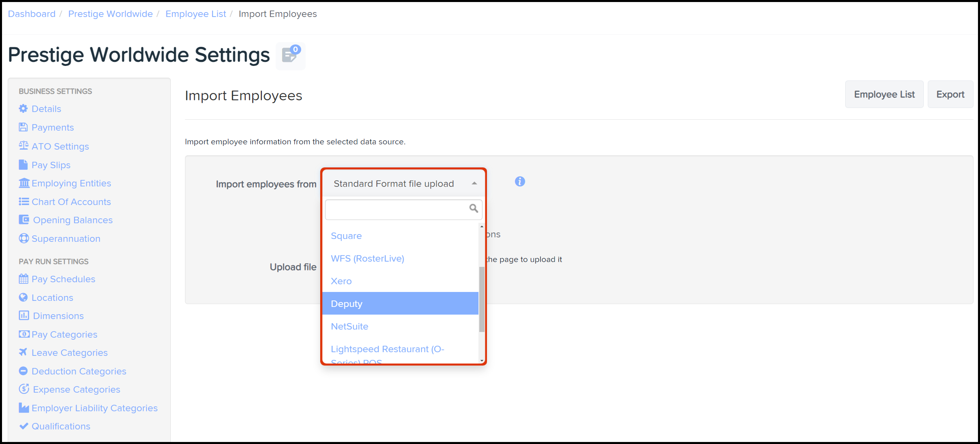The width and height of the screenshot is (980, 444).
Task: Click the calendar icon beside Pay Schedules
Action: pyautogui.click(x=23, y=279)
